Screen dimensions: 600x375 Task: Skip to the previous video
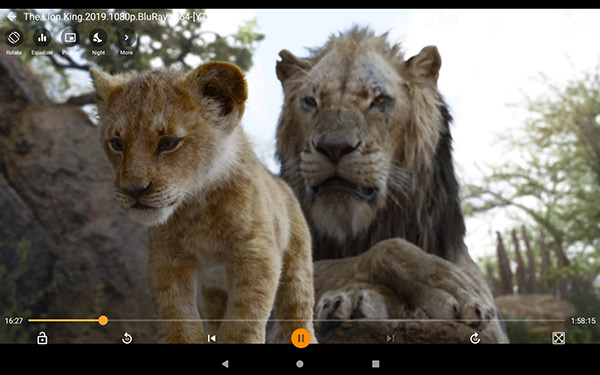[212, 338]
